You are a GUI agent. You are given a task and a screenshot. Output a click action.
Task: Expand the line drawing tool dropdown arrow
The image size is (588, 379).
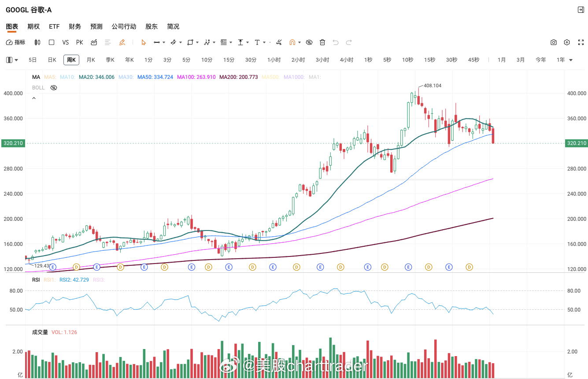[164, 42]
